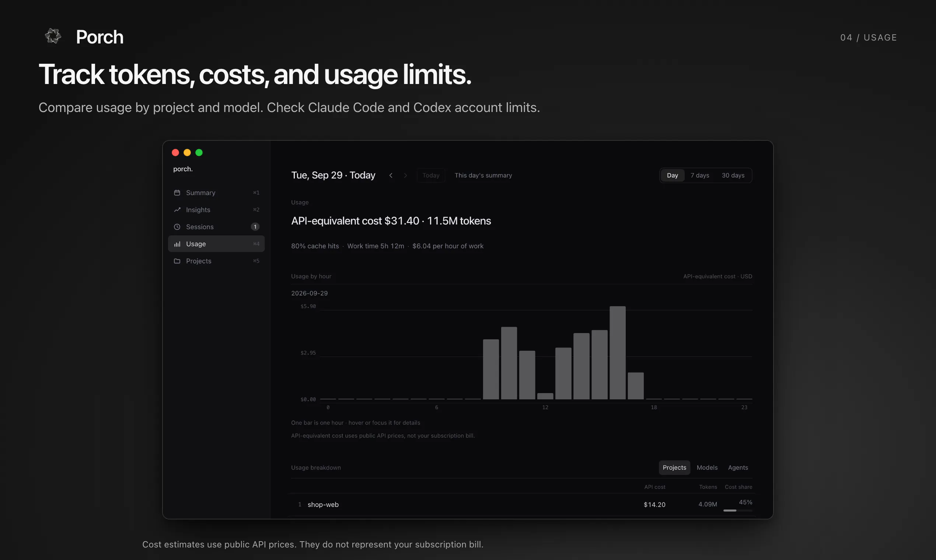Go to next day with right chevron

pyautogui.click(x=405, y=175)
